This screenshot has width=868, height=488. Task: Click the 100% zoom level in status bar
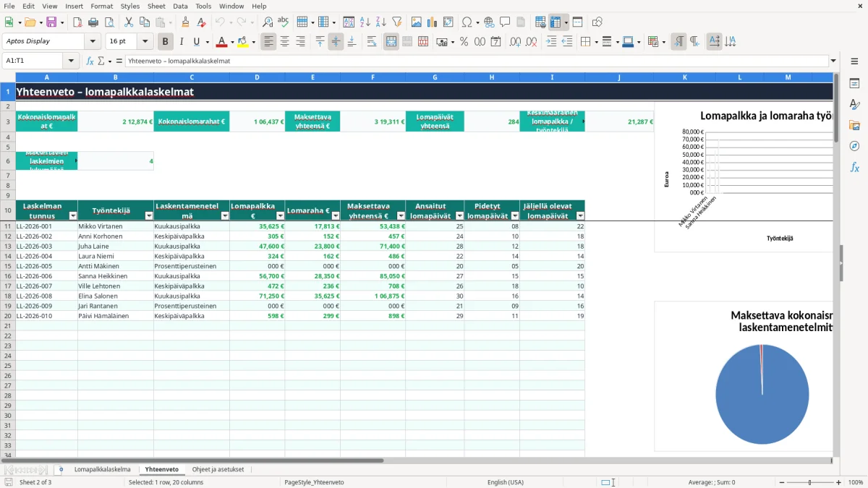point(855,482)
